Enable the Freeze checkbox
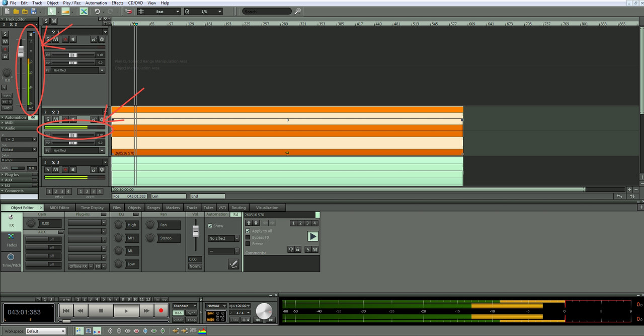The width and height of the screenshot is (644, 336). [x=248, y=244]
